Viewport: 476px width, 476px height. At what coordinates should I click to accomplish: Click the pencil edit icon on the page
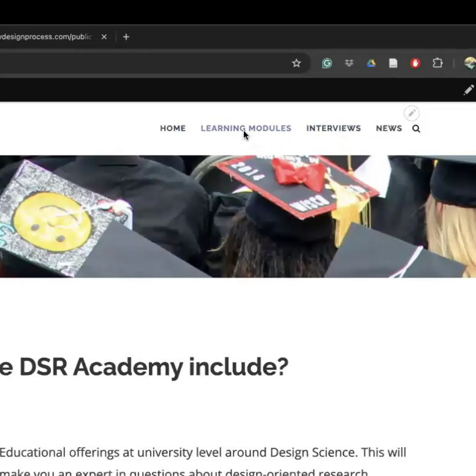[x=468, y=90]
